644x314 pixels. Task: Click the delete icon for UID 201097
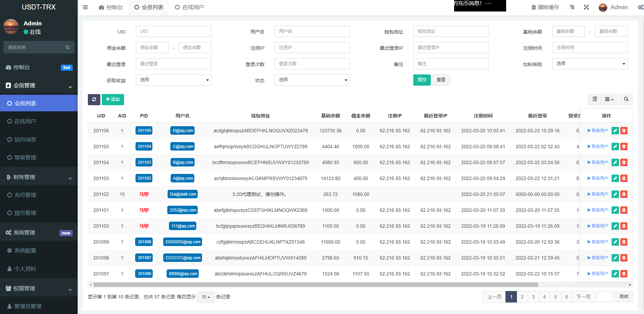624,274
